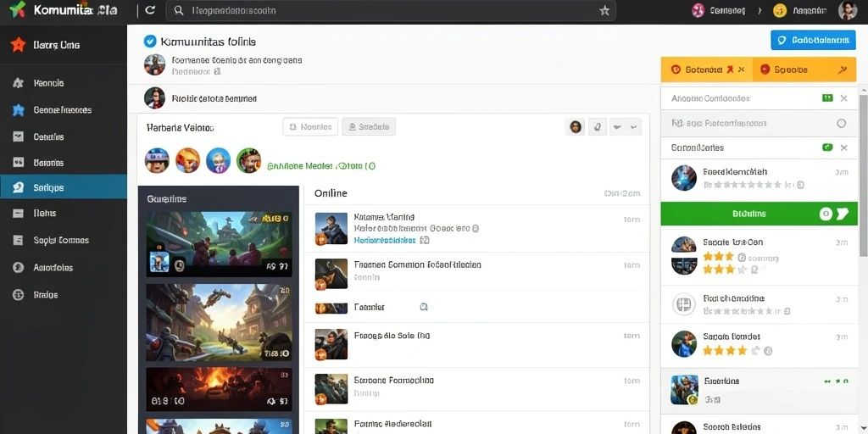Click inside the top search field
This screenshot has height=434, width=868.
tap(391, 10)
